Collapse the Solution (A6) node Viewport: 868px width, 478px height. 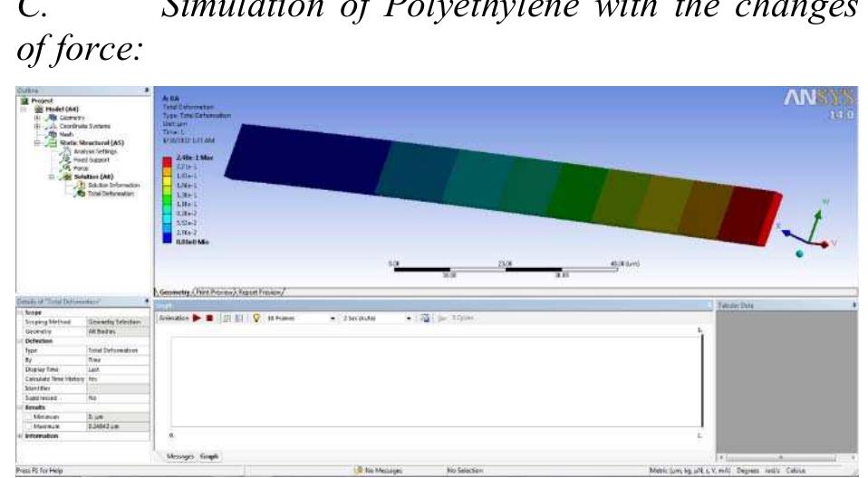[52, 177]
